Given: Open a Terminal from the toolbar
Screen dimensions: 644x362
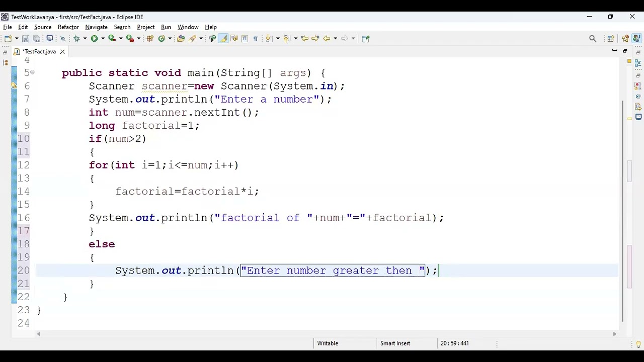Looking at the screenshot, I should point(50,38).
